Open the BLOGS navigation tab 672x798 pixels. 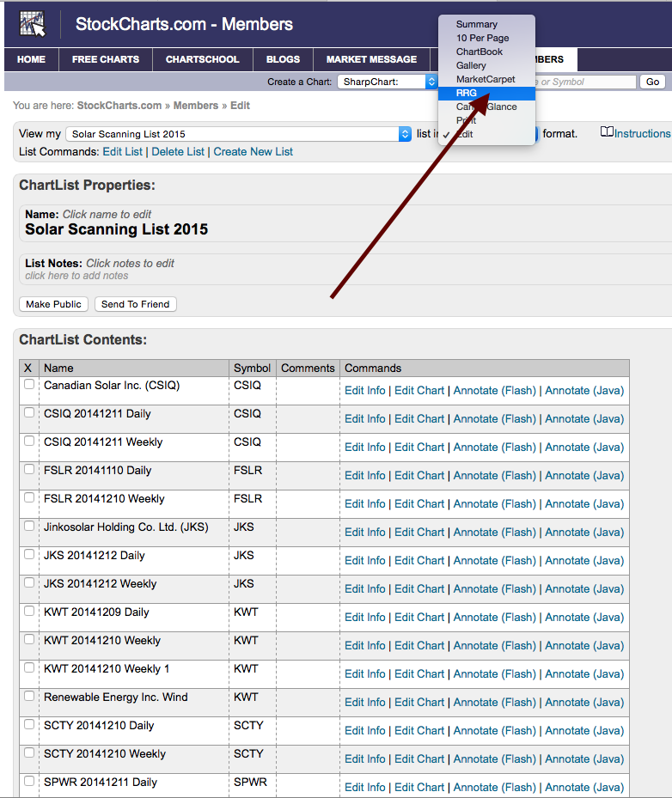coord(283,59)
